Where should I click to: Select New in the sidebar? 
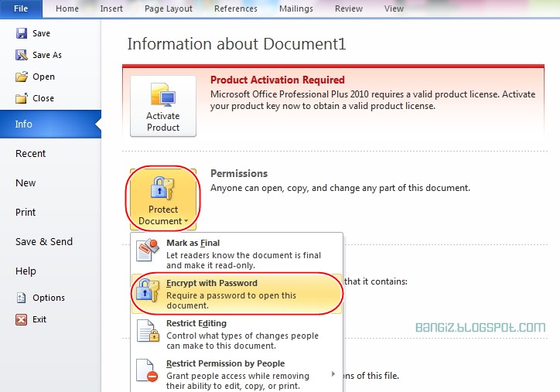[26, 182]
